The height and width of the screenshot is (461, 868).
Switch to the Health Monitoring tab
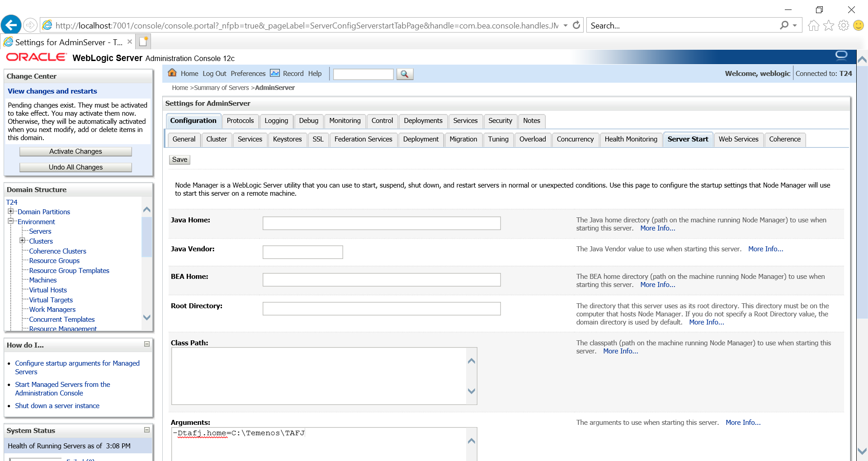631,139
